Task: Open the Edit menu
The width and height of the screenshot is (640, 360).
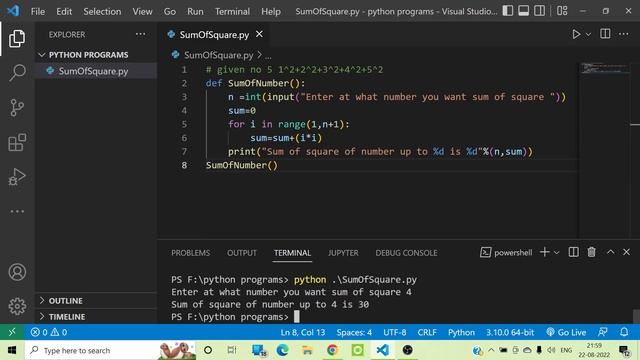Action: [64, 11]
